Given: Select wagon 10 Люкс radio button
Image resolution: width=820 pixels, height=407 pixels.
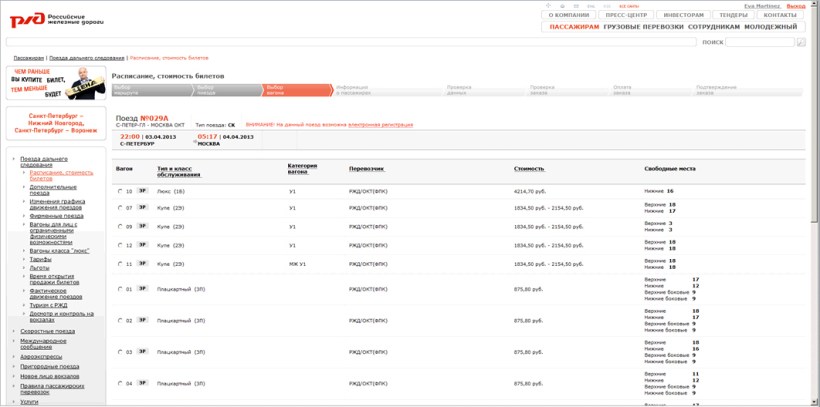Looking at the screenshot, I should click(x=121, y=191).
